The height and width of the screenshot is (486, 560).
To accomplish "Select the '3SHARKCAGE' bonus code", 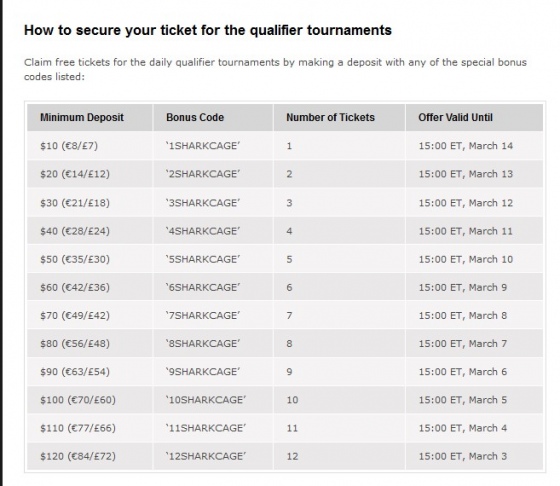I will point(203,202).
